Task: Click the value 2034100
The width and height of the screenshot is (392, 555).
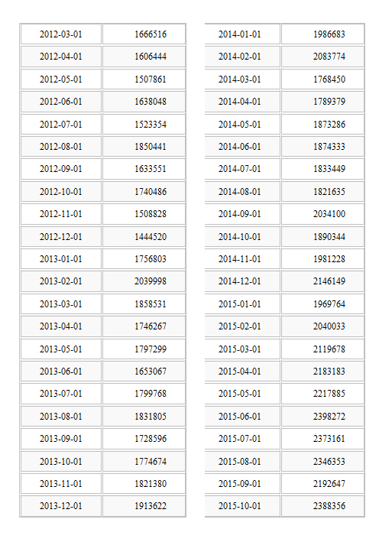Action: (329, 214)
